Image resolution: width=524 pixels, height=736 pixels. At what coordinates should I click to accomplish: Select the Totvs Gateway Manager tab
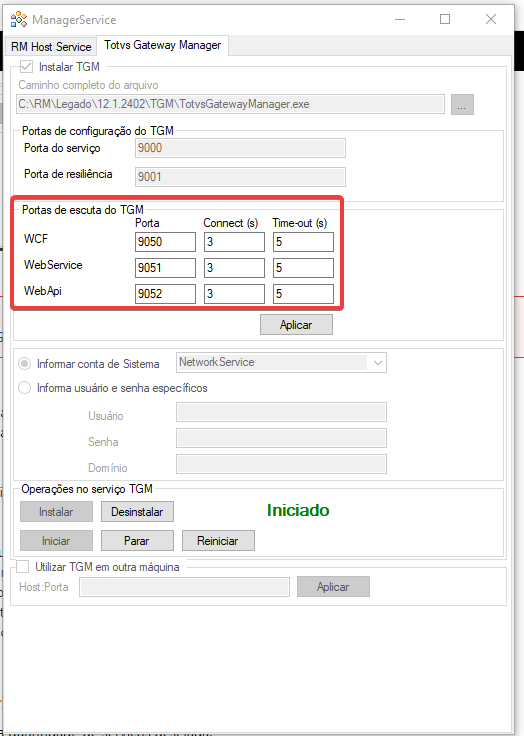[x=162, y=45]
